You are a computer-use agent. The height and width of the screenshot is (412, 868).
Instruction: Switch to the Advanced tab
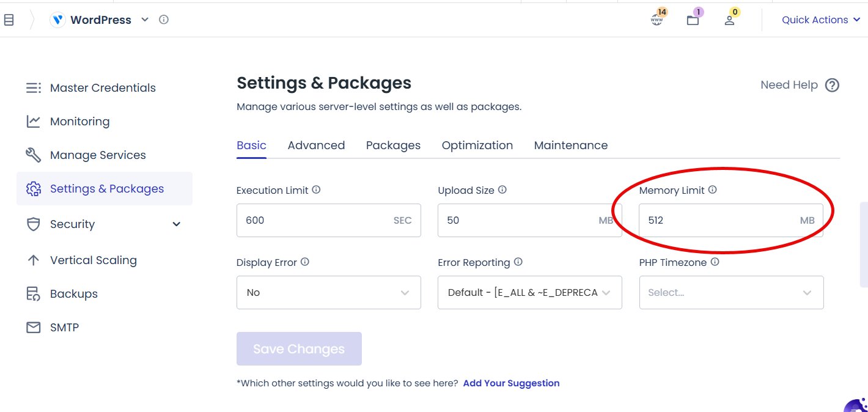(x=316, y=145)
